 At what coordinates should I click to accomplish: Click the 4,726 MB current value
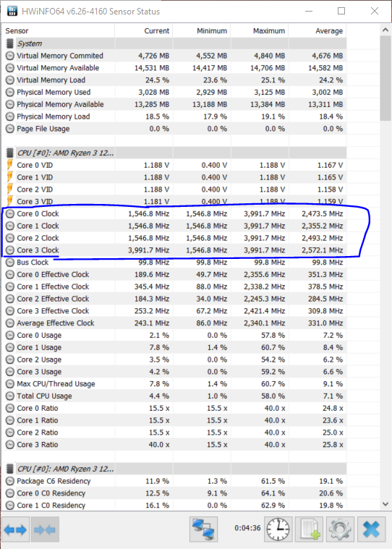tap(153, 56)
